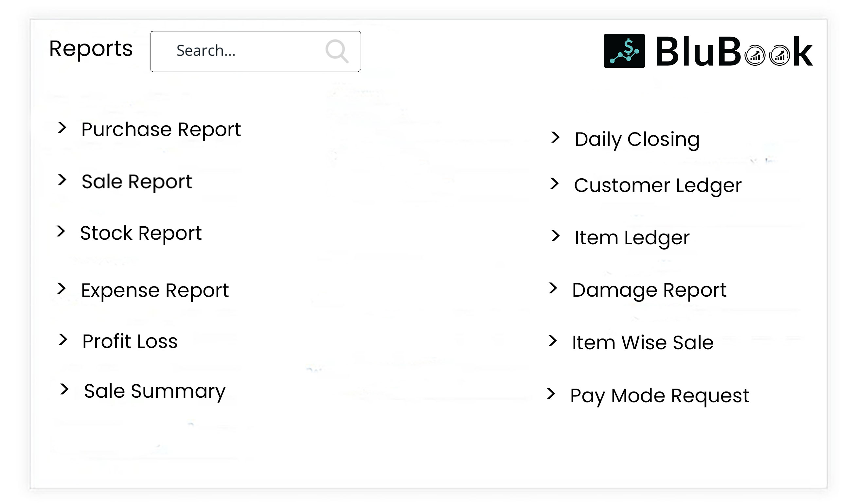Open the Expense Report
854x504 pixels.
point(154,290)
